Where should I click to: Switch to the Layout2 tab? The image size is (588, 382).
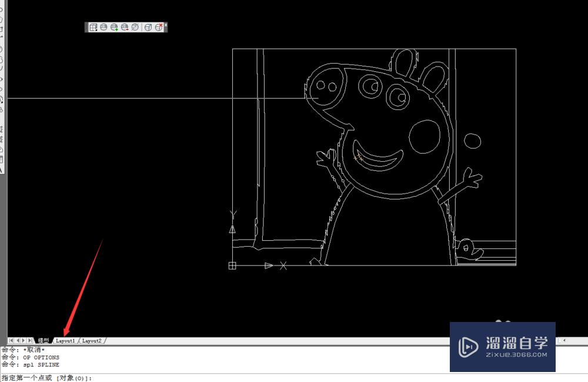[92, 340]
